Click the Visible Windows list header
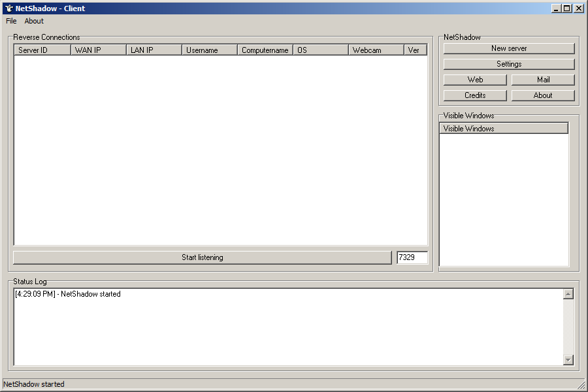588x392 pixels. point(503,129)
